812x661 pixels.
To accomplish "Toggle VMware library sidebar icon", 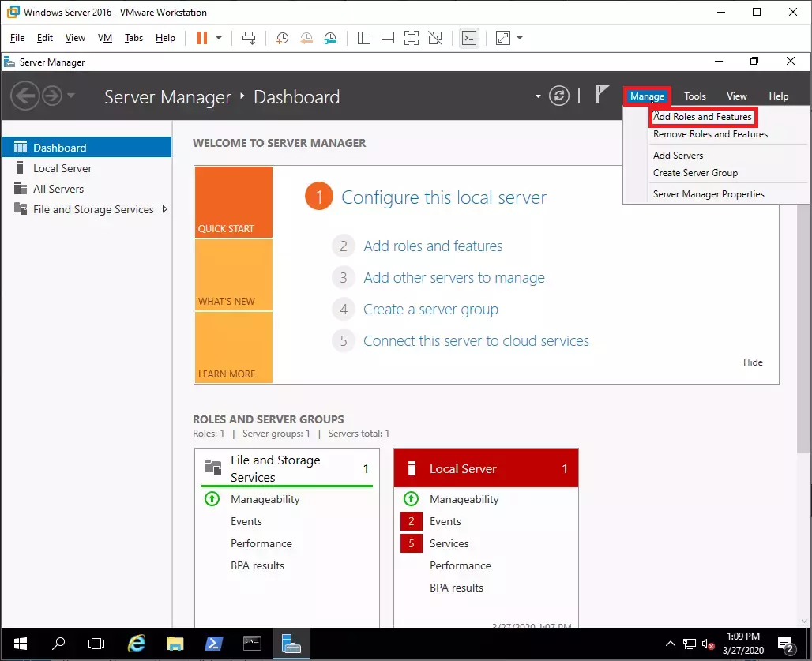I will point(364,38).
